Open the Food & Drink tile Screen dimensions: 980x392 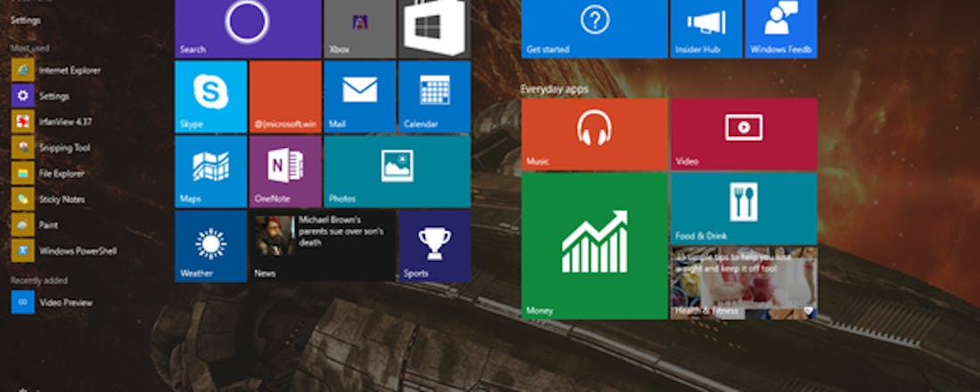pos(744,208)
